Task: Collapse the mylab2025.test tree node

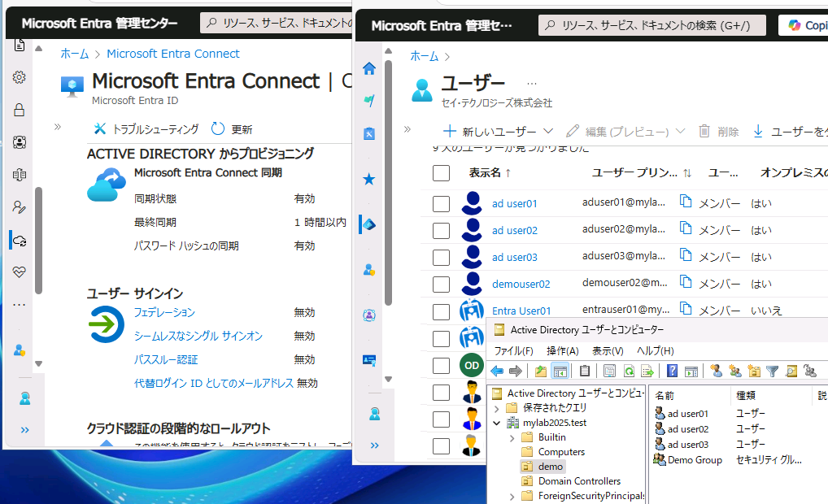Action: (498, 422)
